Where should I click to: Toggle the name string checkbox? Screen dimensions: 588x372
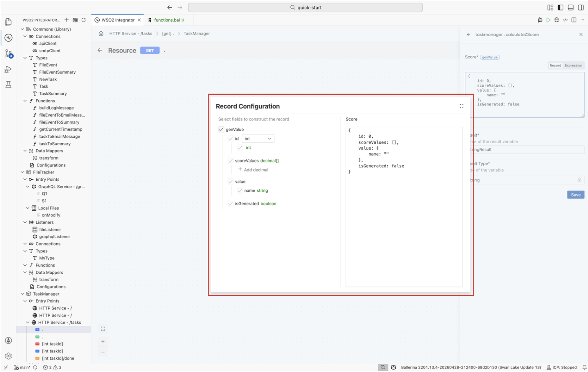pyautogui.click(x=240, y=191)
